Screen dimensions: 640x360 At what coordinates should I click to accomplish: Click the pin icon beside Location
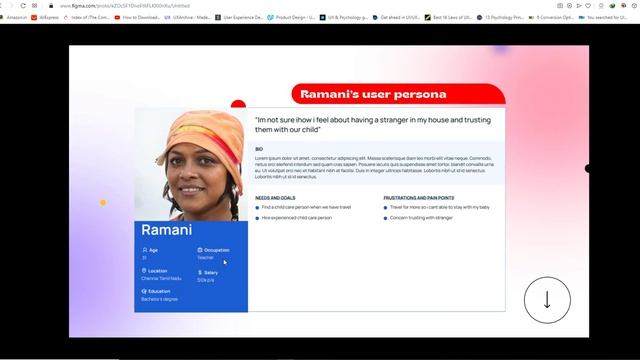(x=144, y=271)
